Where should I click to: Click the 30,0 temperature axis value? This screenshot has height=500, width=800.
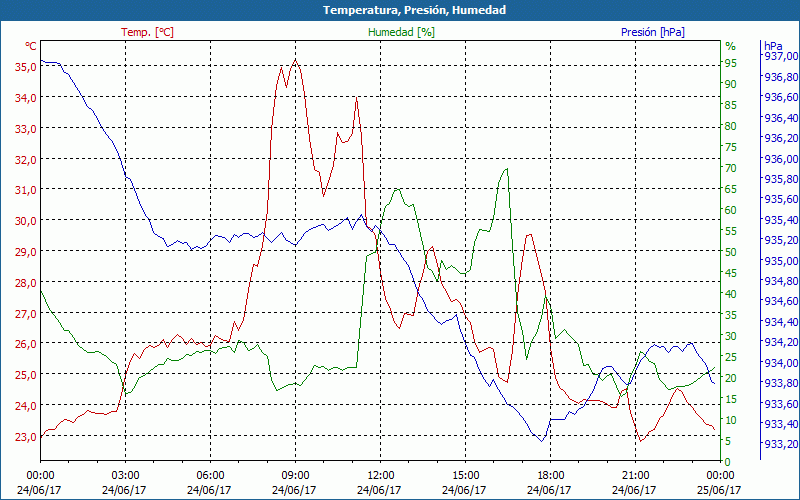pos(26,221)
